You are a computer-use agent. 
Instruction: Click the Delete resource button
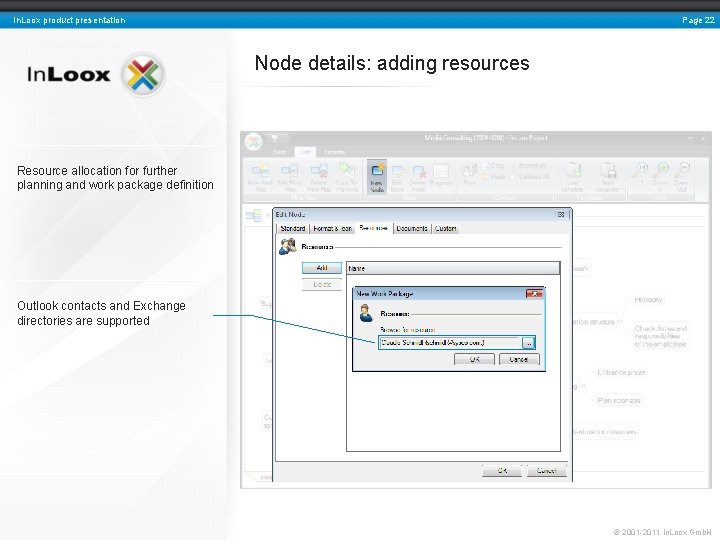322,285
